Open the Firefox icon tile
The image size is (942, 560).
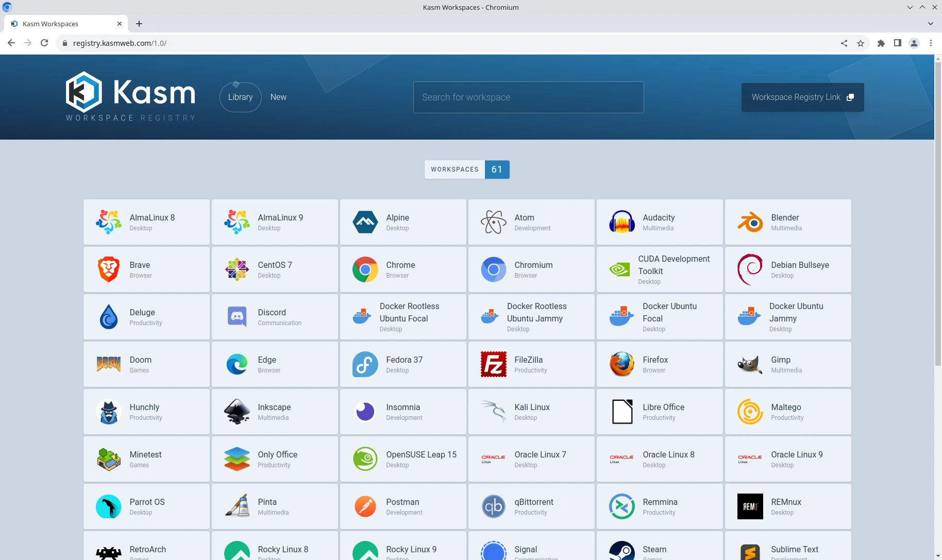[x=621, y=364]
